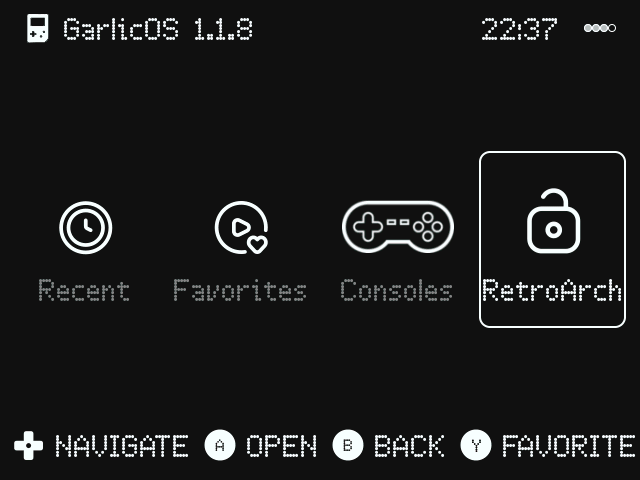The image size is (640, 480).
Task: Click the NAVIGATE hint text
Action: (122, 446)
